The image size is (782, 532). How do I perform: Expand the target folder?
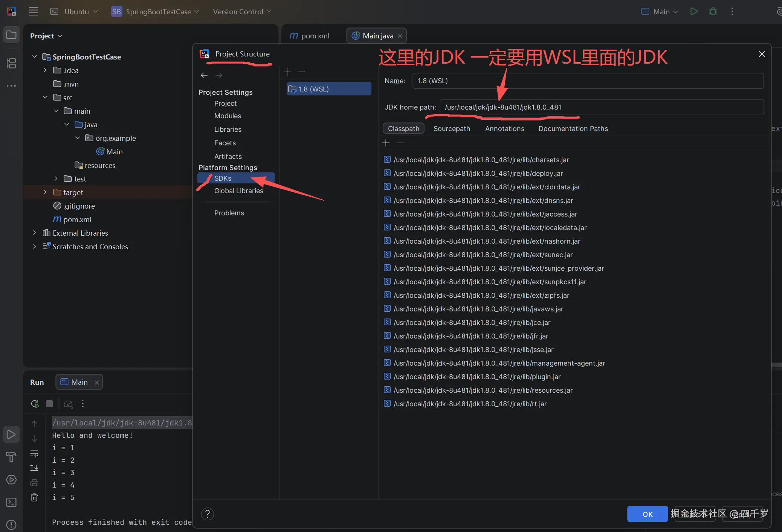point(45,192)
